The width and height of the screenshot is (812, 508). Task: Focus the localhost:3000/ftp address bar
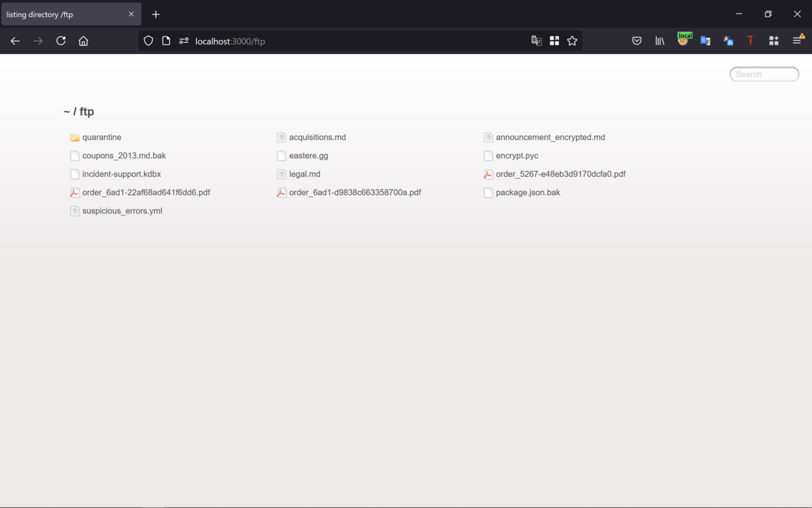pos(359,41)
